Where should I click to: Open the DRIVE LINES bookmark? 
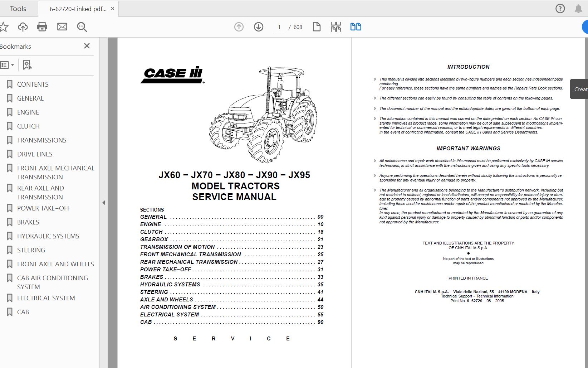pos(35,154)
